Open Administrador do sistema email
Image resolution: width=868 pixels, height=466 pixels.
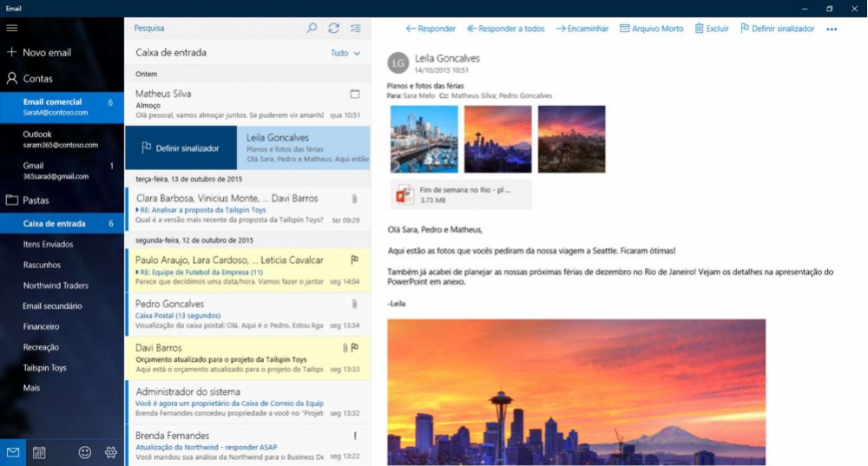click(248, 402)
